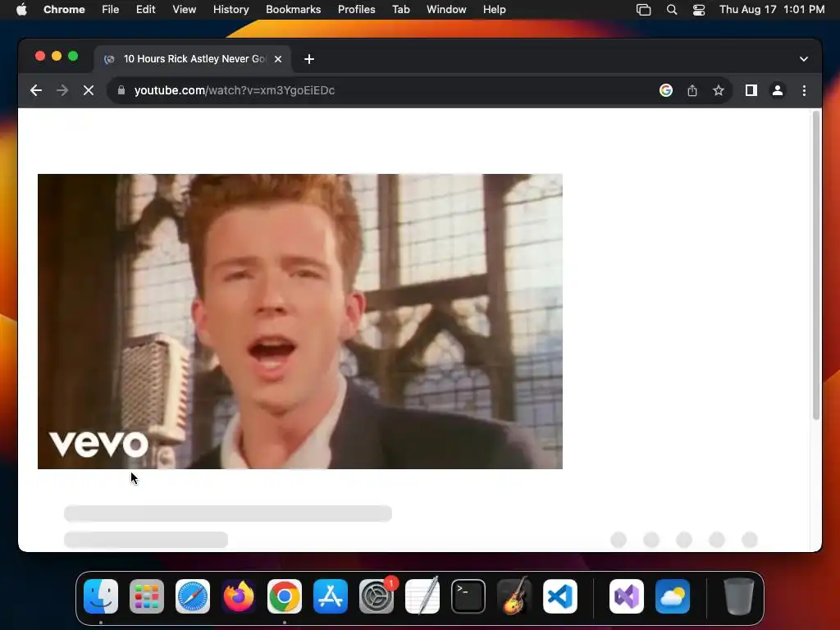Open the Chrome side panel
Screen dimensions: 840x630
coord(751,90)
